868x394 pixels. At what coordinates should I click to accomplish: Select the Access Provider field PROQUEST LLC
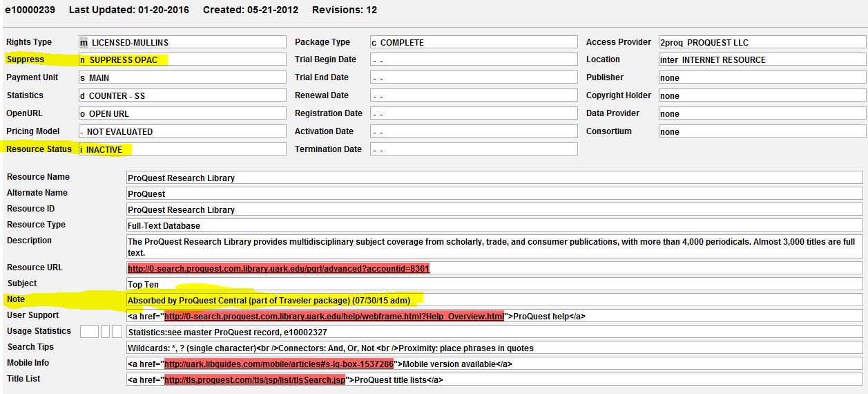click(x=762, y=42)
